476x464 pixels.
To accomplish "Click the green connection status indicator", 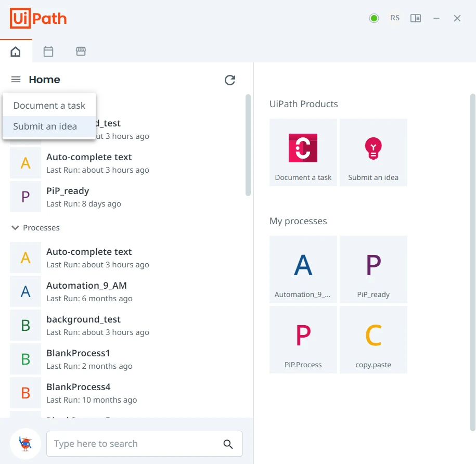I will point(374,18).
